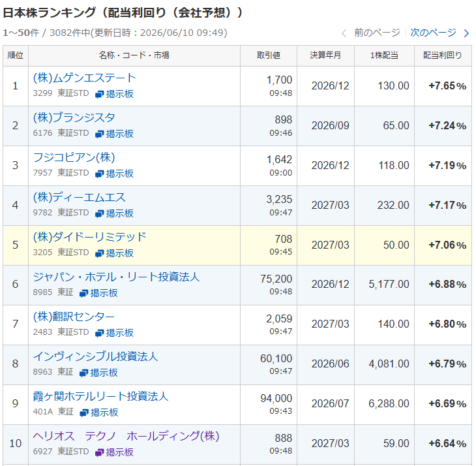This screenshot has height=466, width=476.
Task: Open the 掲示板 icon for フジコピアン
Action: (114, 174)
